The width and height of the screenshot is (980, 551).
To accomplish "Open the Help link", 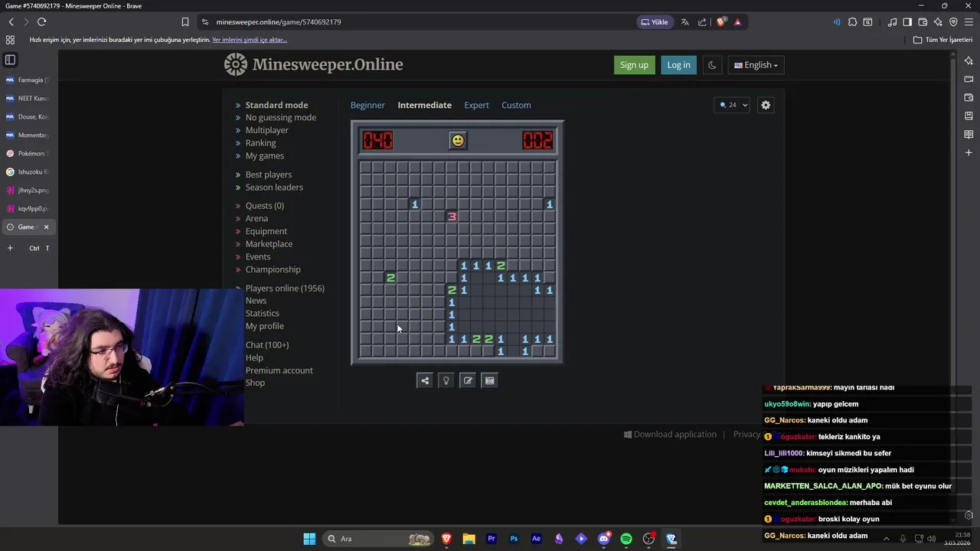I will [254, 358].
